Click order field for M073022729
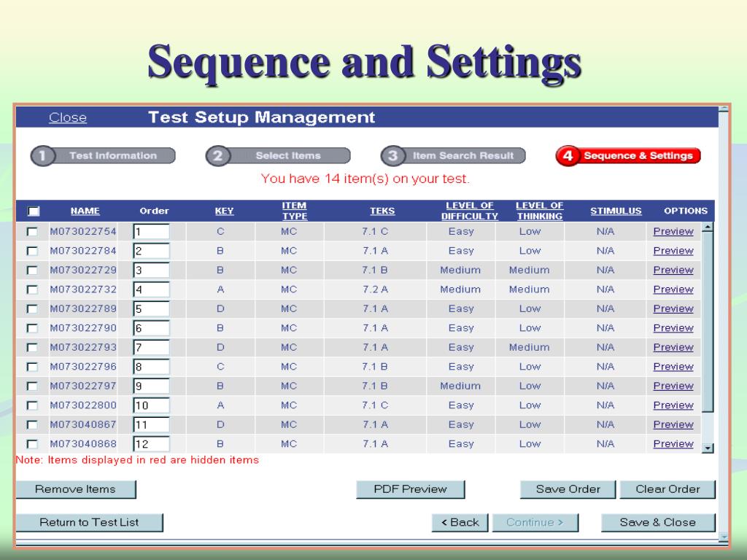The image size is (747, 560). pos(152,271)
